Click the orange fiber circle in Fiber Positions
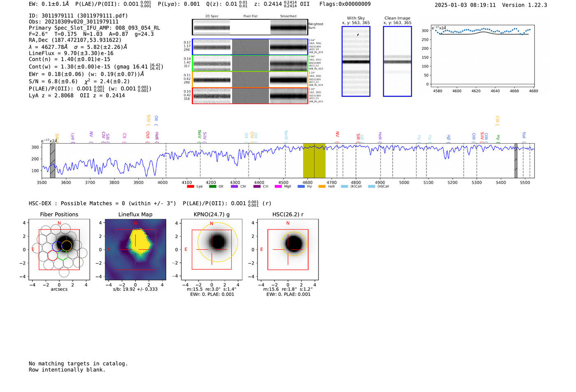The image size is (576, 392). click(67, 246)
